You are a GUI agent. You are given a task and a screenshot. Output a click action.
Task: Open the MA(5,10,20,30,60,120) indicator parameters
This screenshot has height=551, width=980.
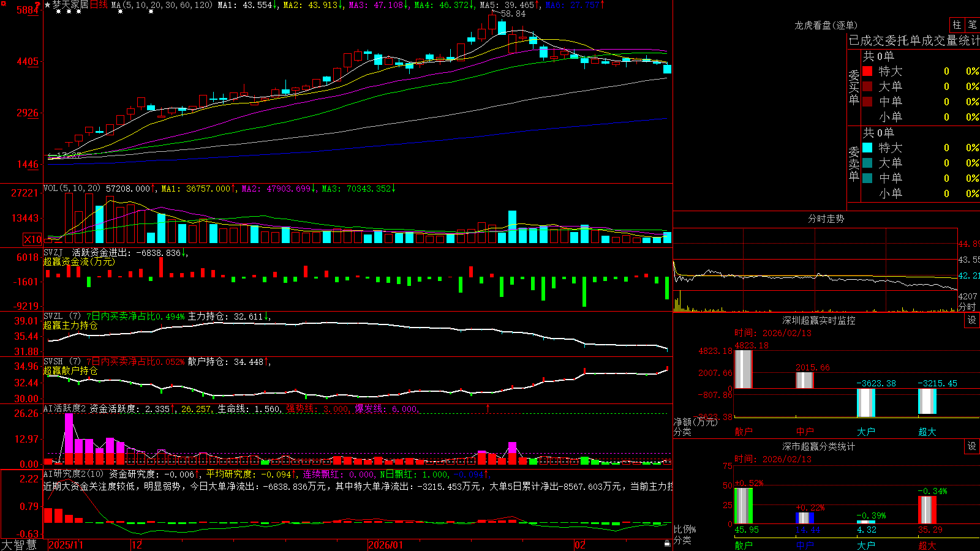pyautogui.click(x=162, y=5)
